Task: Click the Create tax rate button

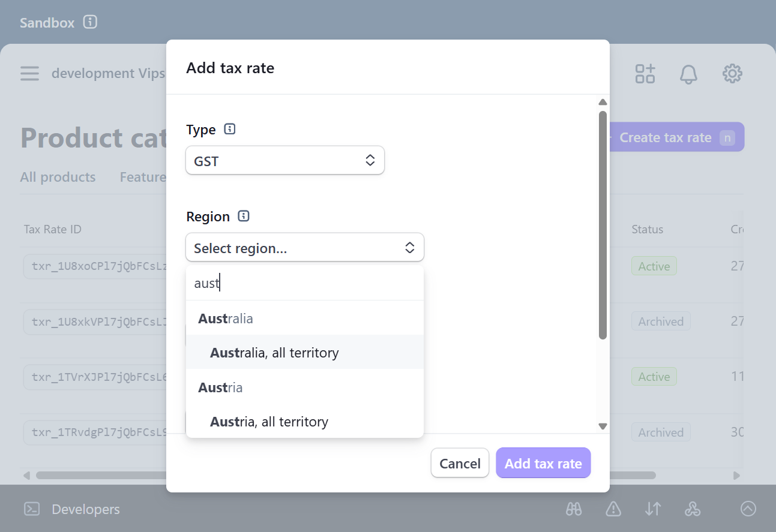Action: pos(676,137)
